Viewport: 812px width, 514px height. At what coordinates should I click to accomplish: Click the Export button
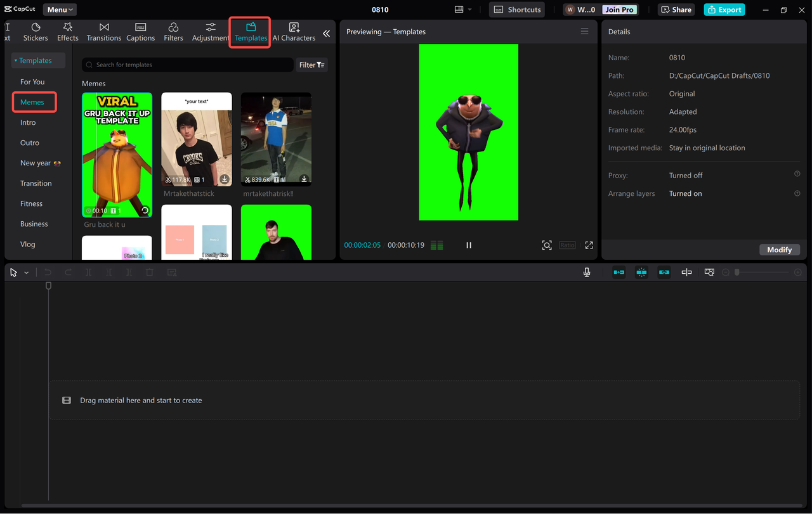click(x=724, y=10)
